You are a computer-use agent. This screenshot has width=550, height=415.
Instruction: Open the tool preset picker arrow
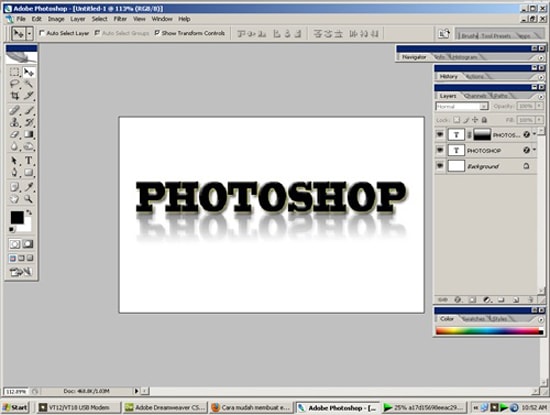pyautogui.click(x=29, y=34)
